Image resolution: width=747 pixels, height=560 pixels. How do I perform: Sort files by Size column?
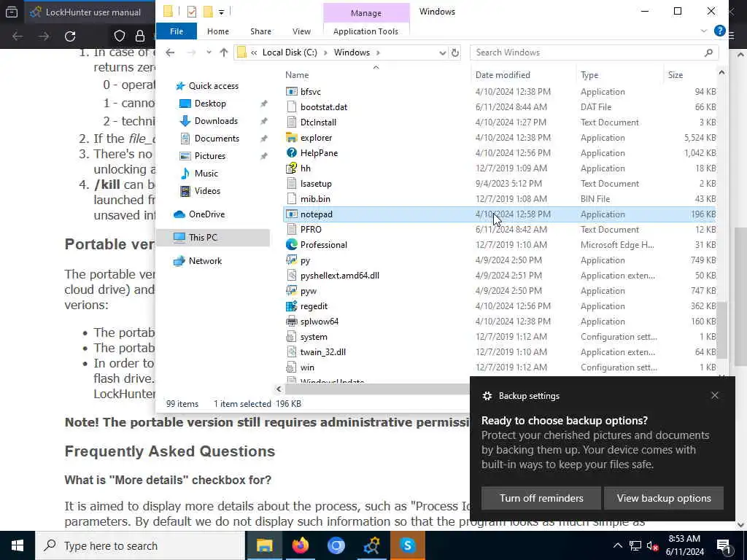click(675, 75)
